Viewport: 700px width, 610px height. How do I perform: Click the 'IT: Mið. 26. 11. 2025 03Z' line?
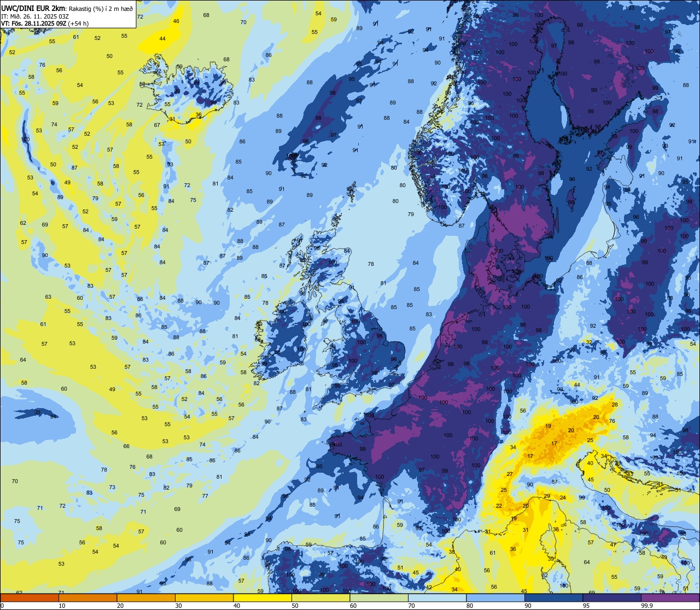[x=34, y=16]
